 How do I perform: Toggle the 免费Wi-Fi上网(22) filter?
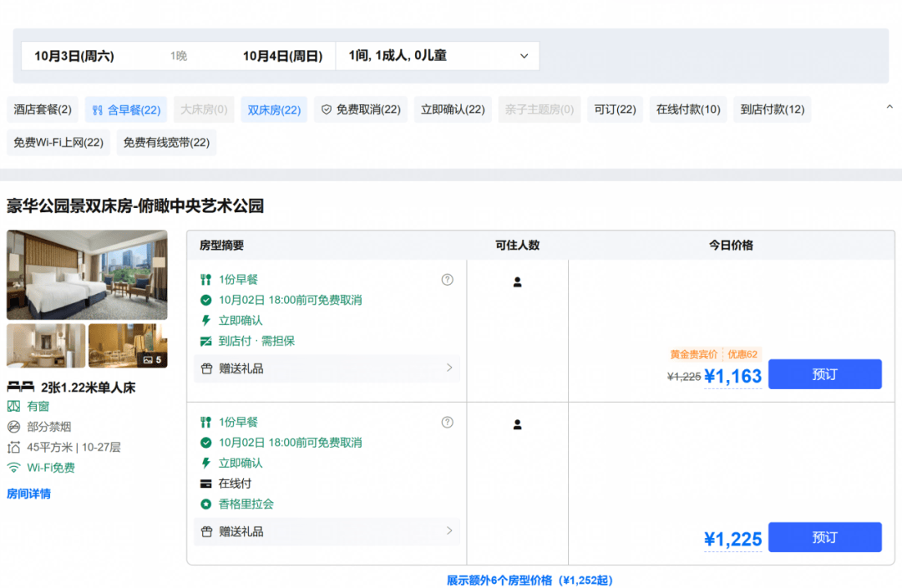tap(58, 142)
